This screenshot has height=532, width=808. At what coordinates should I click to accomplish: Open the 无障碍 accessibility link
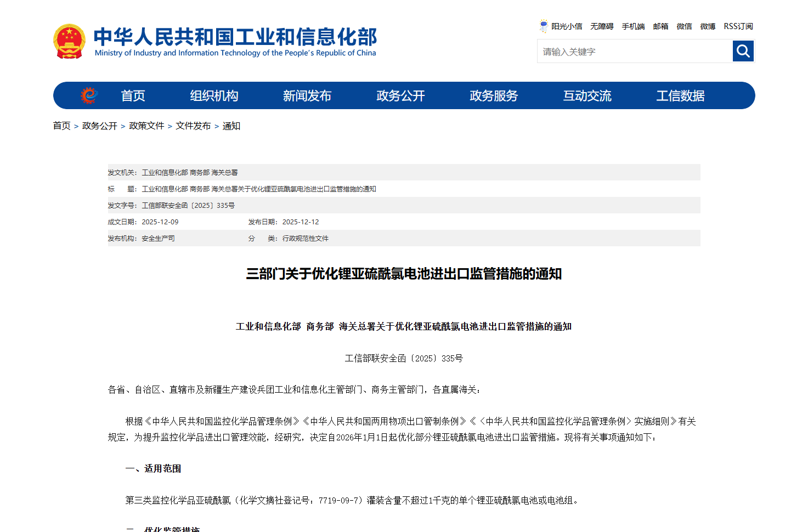pos(601,26)
